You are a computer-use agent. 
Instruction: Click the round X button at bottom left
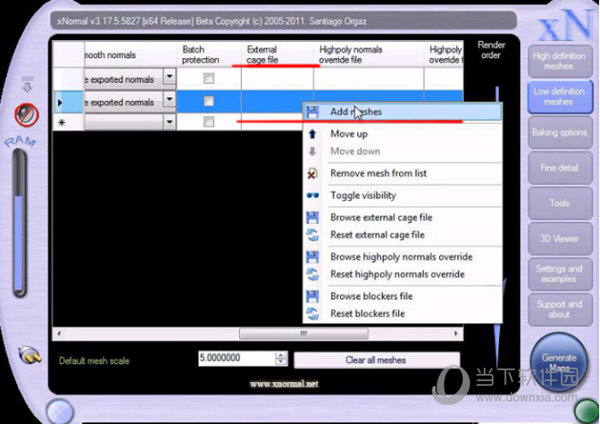pyautogui.click(x=60, y=412)
